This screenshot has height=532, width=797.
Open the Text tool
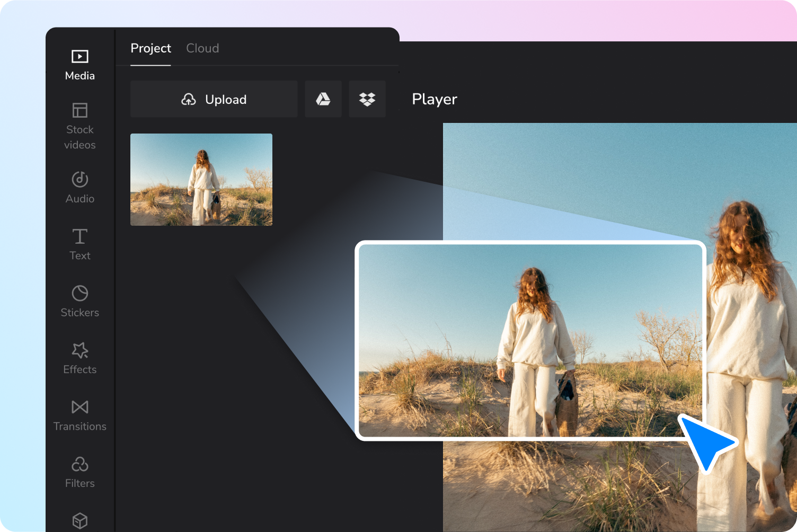click(x=79, y=244)
